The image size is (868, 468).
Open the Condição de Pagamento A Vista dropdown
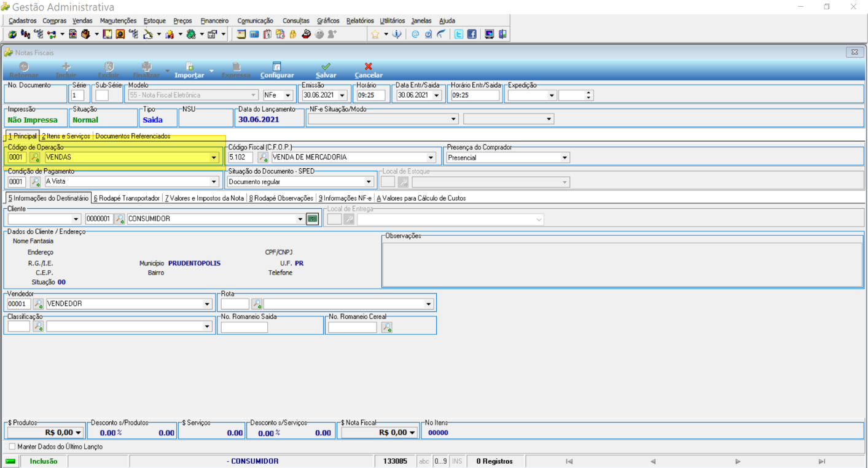(x=214, y=182)
